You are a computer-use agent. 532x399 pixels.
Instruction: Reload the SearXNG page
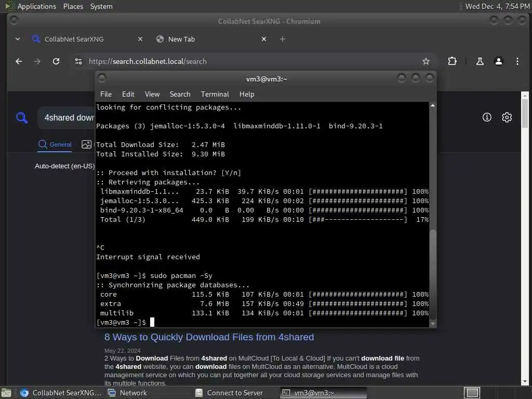click(56, 61)
